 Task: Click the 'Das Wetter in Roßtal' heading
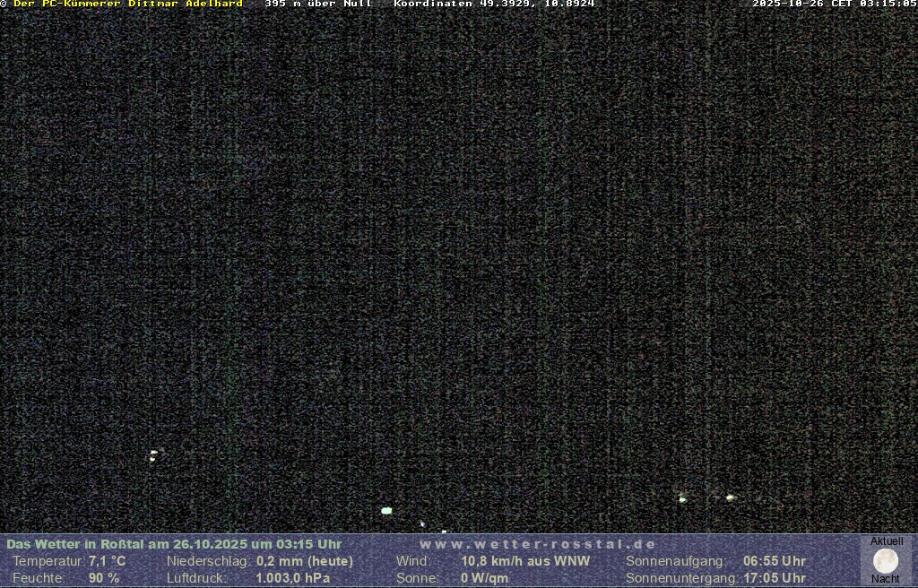[174, 544]
